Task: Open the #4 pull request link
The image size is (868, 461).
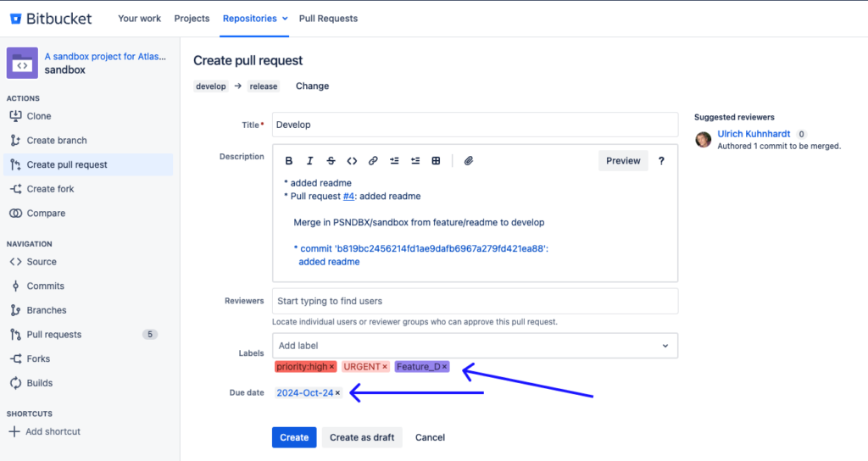Action: [348, 197]
